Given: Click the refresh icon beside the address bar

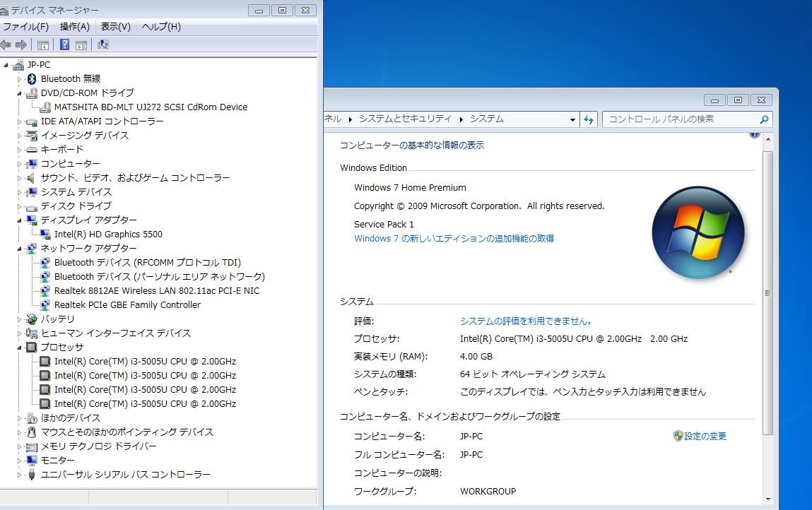Looking at the screenshot, I should [x=589, y=119].
